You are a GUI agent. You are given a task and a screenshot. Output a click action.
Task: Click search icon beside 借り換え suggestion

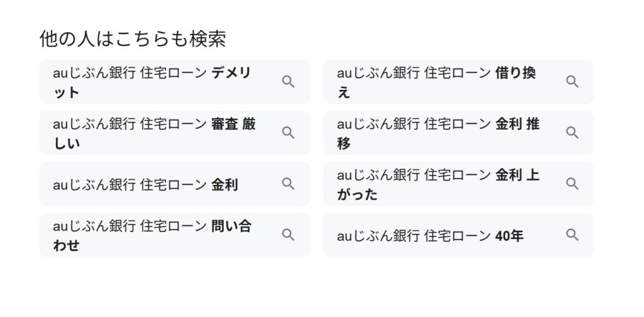[572, 82]
